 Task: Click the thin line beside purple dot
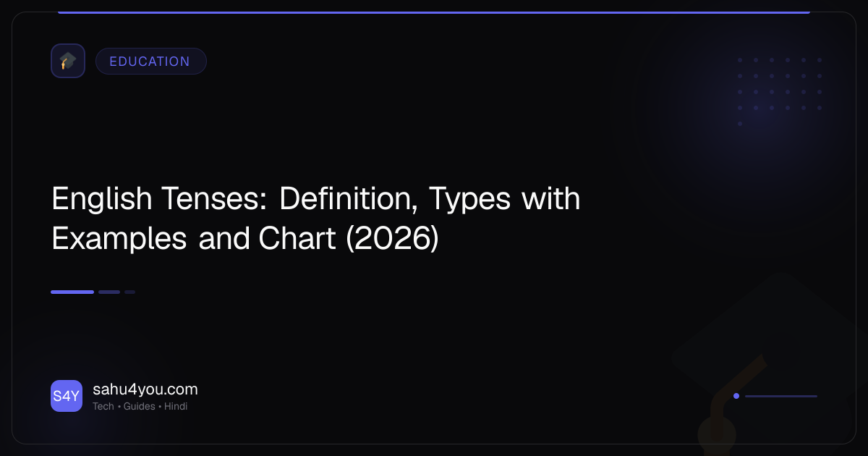coord(781,396)
